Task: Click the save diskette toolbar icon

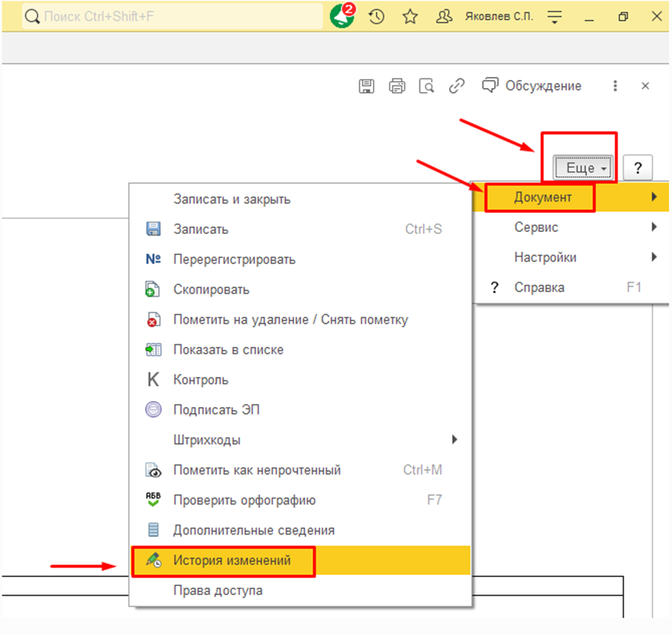Action: pyautogui.click(x=366, y=86)
